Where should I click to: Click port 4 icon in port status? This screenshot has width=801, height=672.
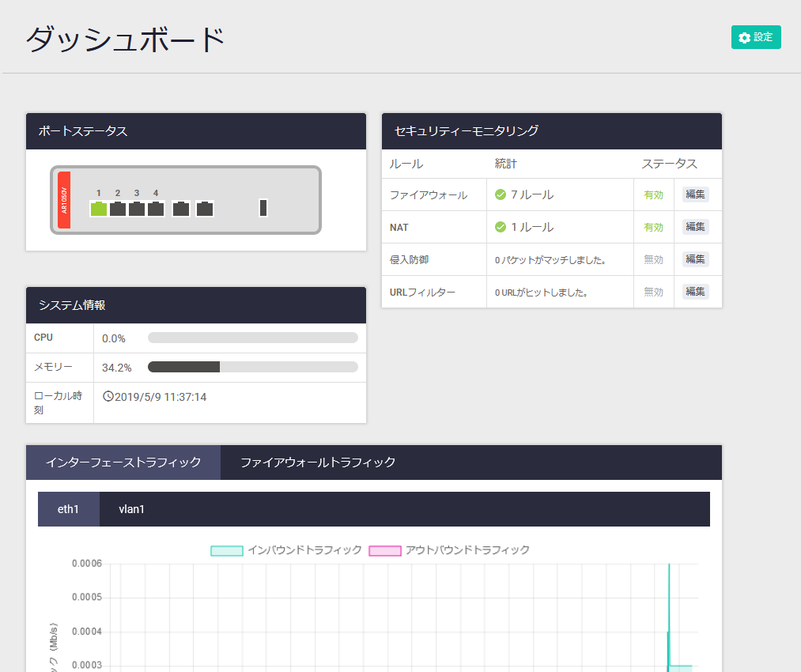tap(156, 209)
